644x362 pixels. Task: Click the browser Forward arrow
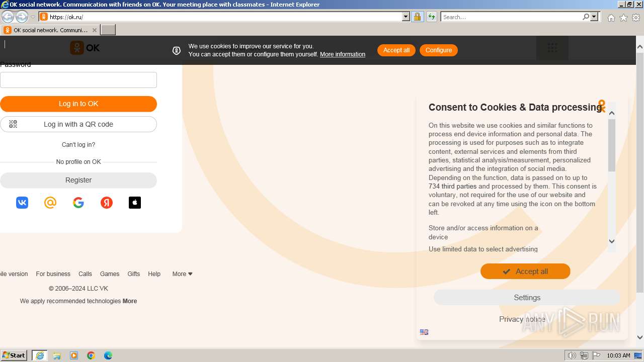pyautogui.click(x=22, y=17)
